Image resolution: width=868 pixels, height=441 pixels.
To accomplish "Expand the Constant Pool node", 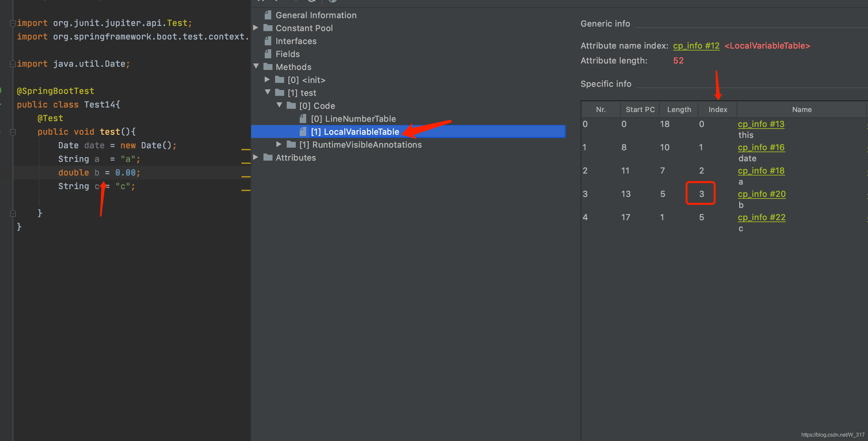I will tap(256, 28).
